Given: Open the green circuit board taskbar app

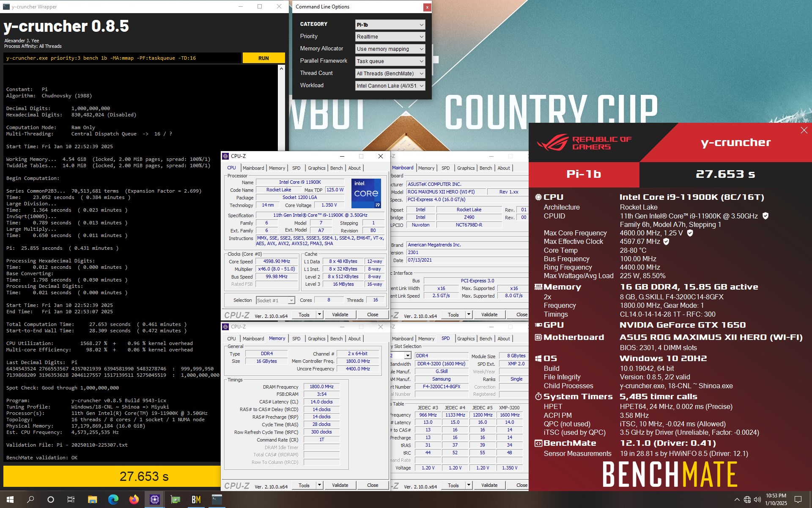Looking at the screenshot, I should coord(176,500).
